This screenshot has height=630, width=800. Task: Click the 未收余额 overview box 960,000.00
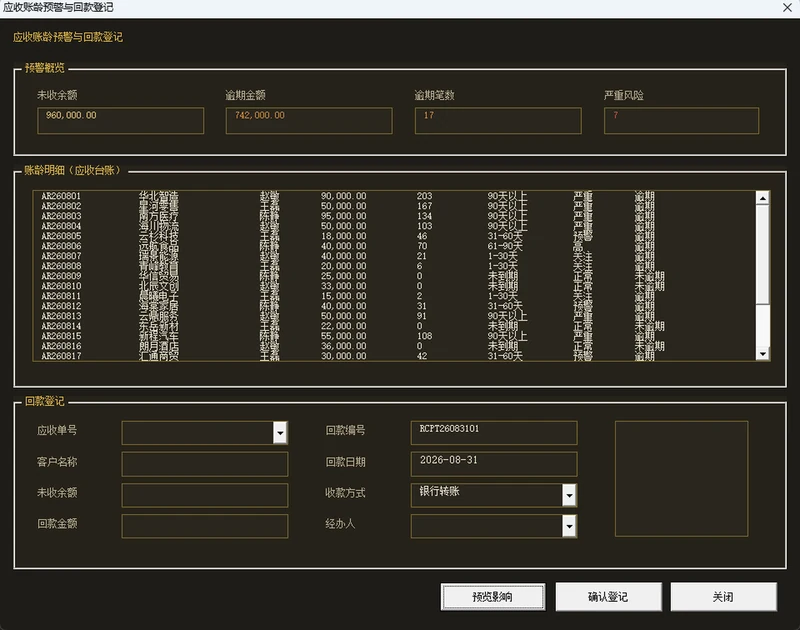tap(120, 120)
